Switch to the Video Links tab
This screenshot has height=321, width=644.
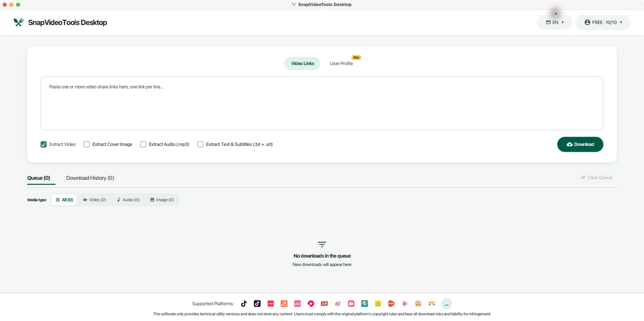pos(303,64)
